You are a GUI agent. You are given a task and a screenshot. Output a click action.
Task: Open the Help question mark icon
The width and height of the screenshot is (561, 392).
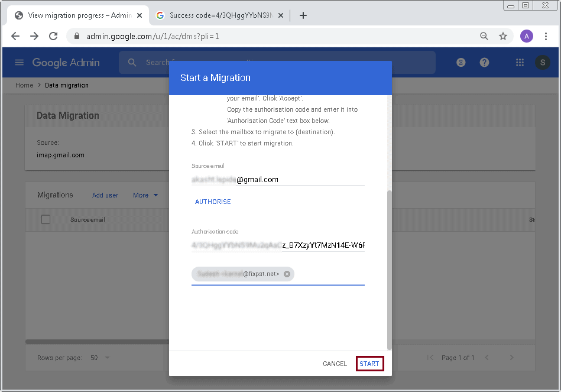(484, 63)
